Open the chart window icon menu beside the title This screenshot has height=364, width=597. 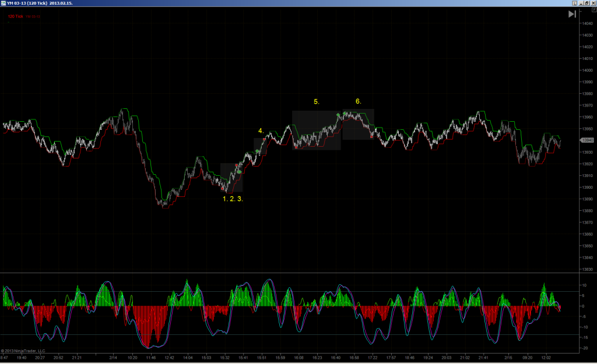(x=3, y=3)
